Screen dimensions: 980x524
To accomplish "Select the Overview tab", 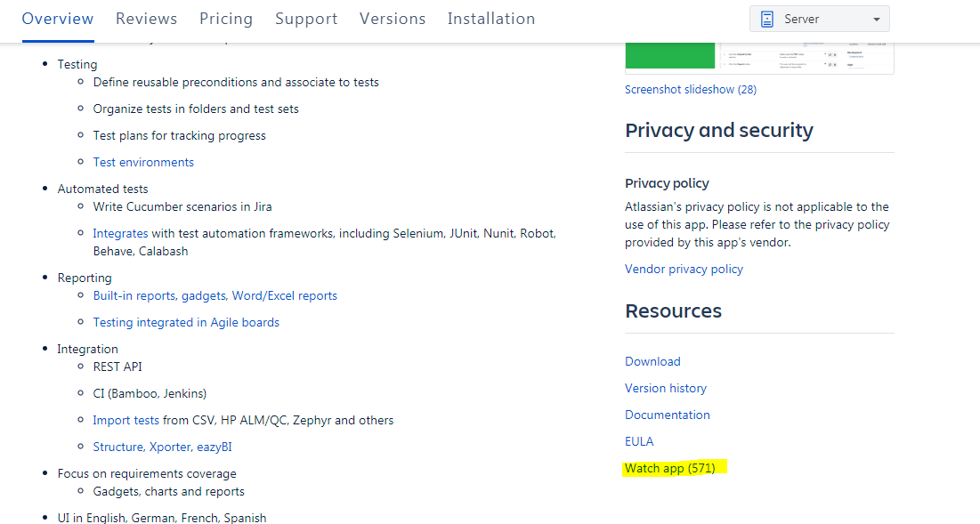I will pyautogui.click(x=58, y=18).
